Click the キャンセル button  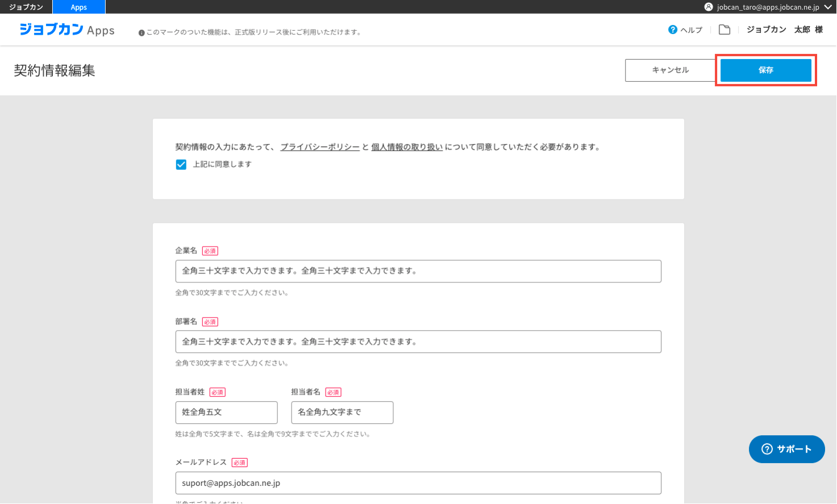[671, 70]
